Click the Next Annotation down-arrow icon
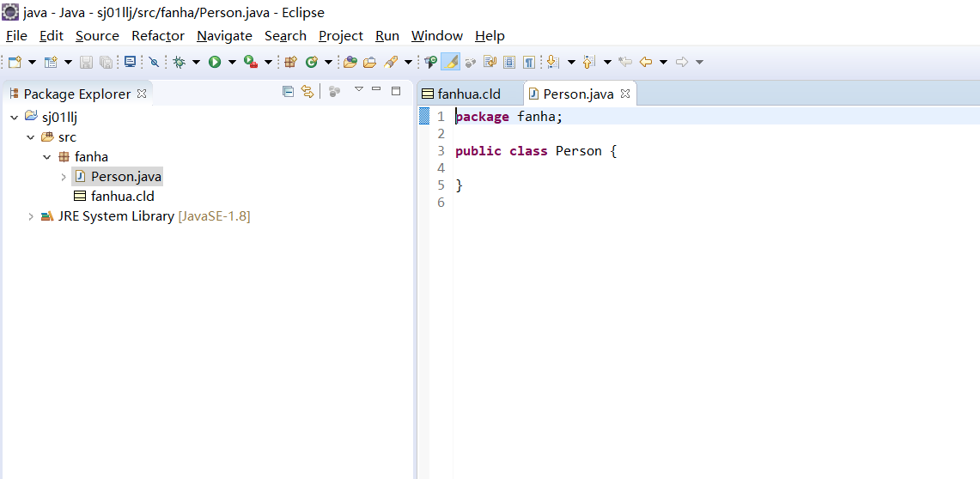The width and height of the screenshot is (980, 479). tap(552, 62)
